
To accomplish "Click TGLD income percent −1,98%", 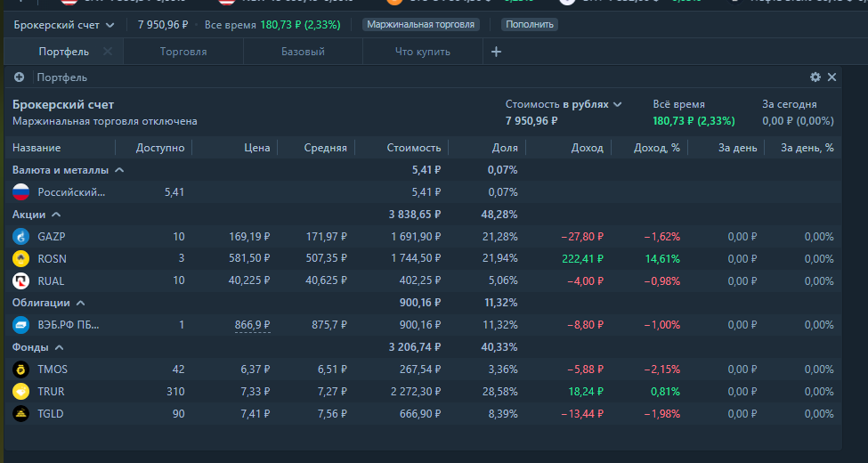I will coord(661,414).
